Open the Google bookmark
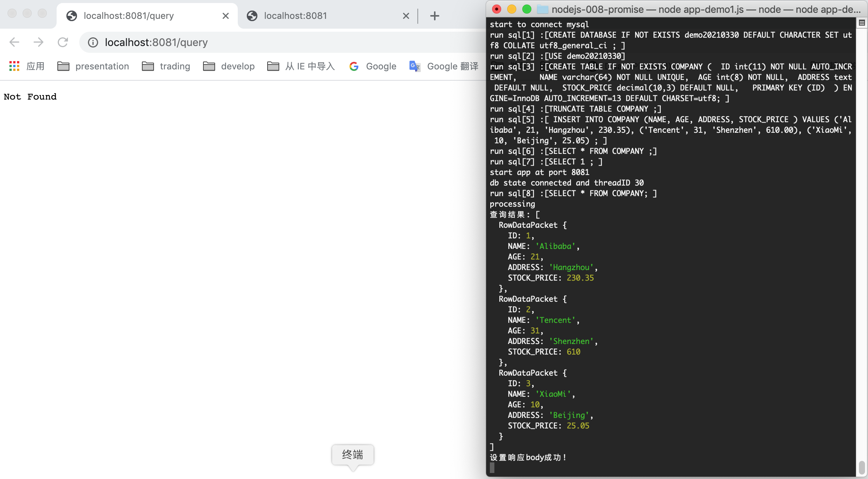This screenshot has height=479, width=868. pyautogui.click(x=373, y=66)
